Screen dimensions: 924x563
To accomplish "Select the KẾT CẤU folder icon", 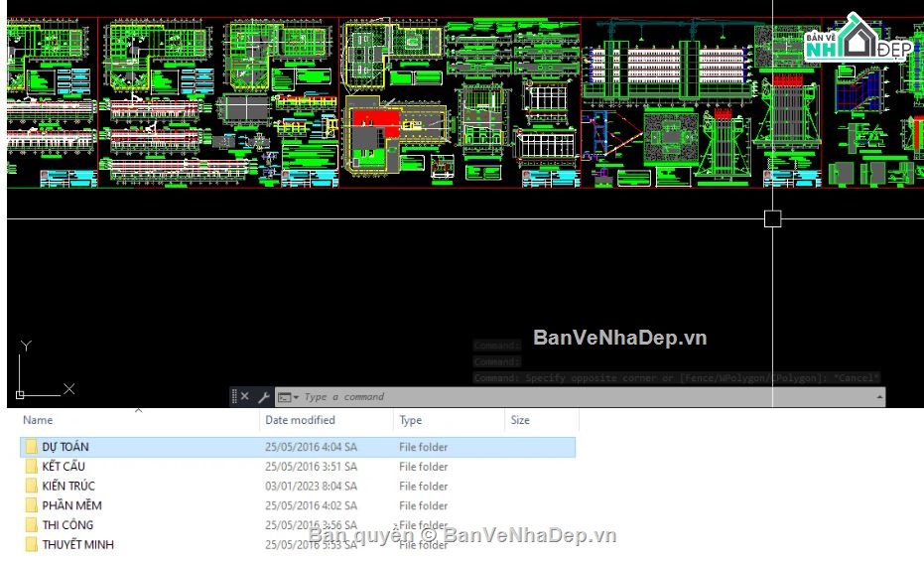I will tap(31, 467).
